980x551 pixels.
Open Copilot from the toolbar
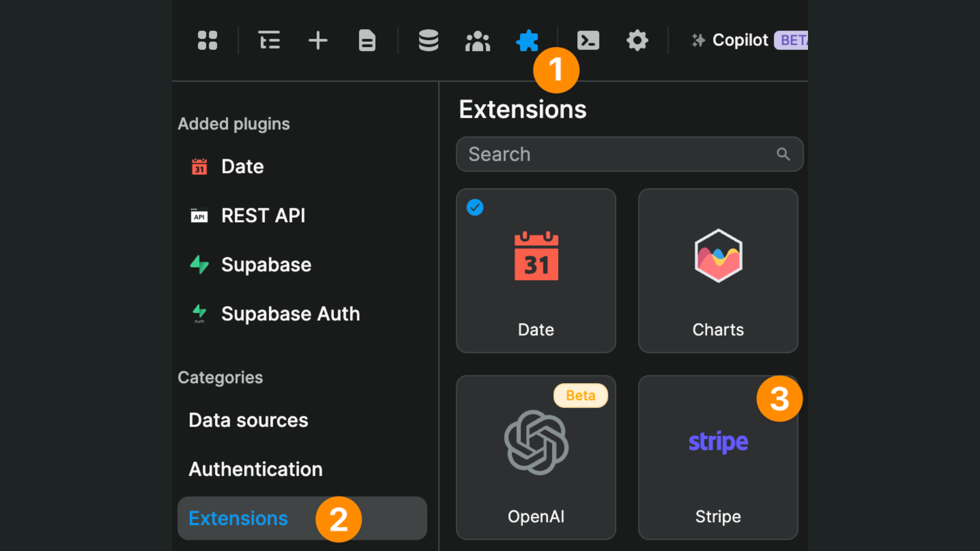739,40
